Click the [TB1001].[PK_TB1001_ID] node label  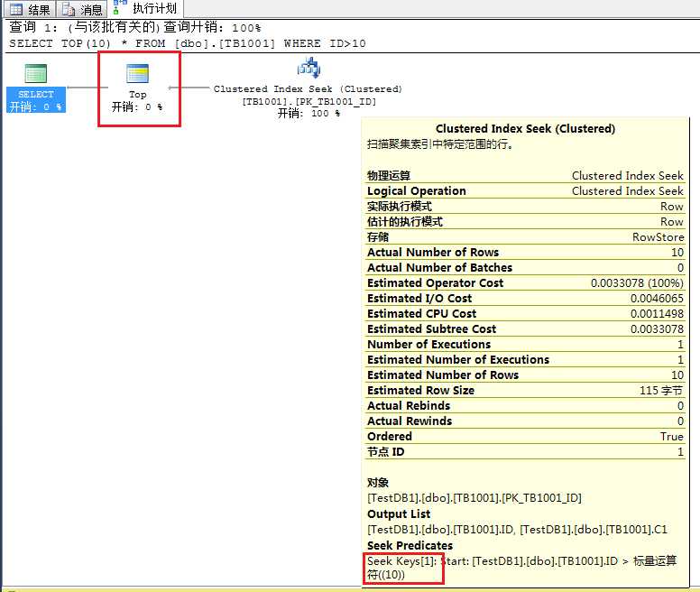coord(309,101)
